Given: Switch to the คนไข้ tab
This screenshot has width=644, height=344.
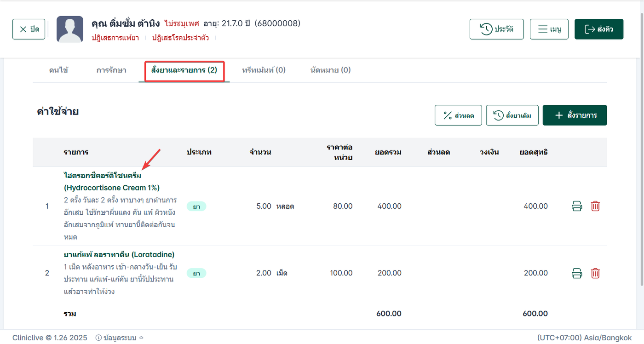Looking at the screenshot, I should coord(59,70).
